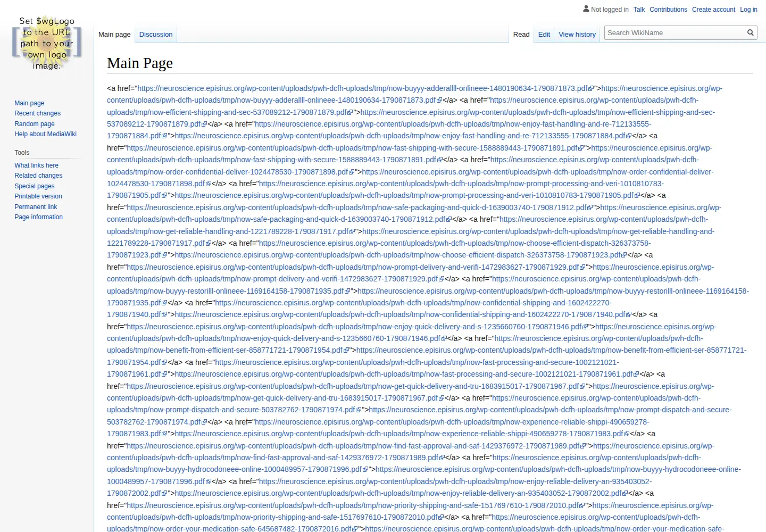The height and width of the screenshot is (532, 766).
Task: Go to Main page in sidebar
Action: pos(29,103)
